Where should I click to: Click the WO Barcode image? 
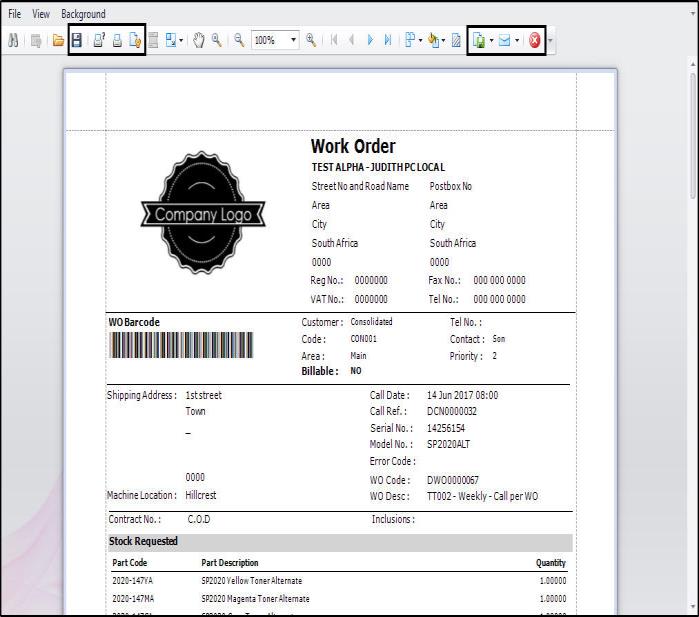point(181,345)
